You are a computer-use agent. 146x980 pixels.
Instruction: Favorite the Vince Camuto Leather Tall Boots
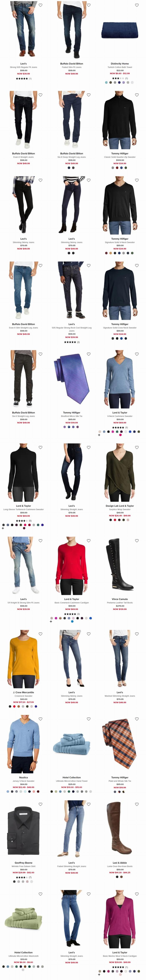137,540
